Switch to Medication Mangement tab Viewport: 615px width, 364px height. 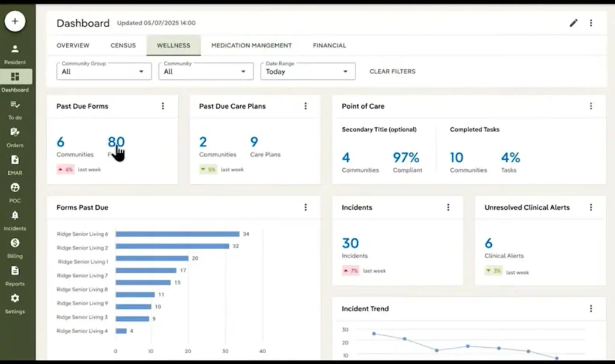tap(252, 46)
